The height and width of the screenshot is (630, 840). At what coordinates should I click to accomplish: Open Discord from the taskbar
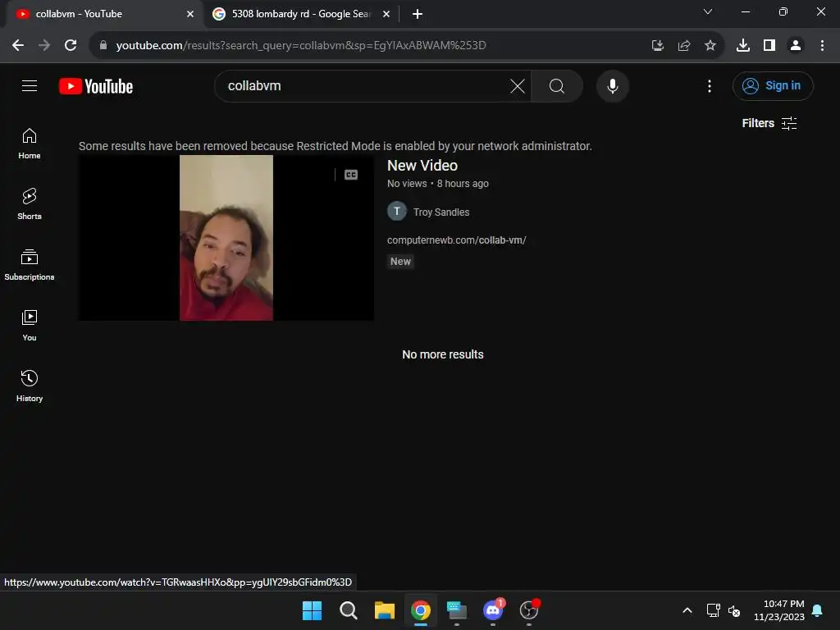pos(493,610)
